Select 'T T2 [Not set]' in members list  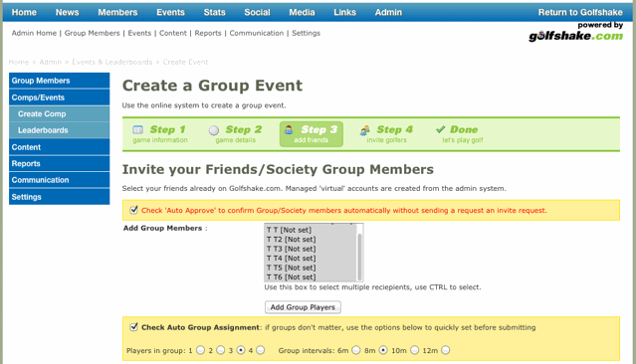[311, 239]
